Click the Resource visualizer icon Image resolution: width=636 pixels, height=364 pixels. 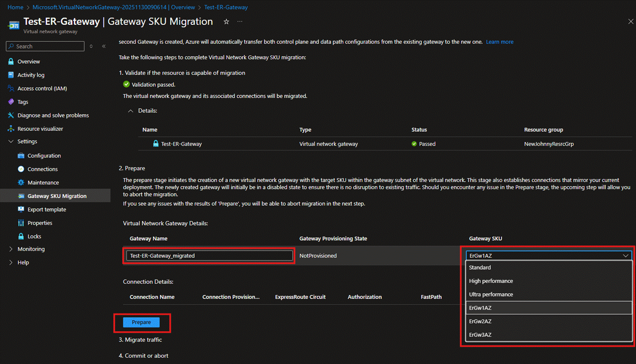tap(11, 129)
